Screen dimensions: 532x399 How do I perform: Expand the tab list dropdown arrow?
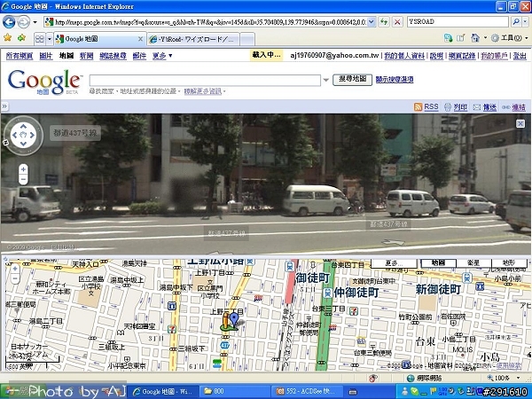pos(50,39)
